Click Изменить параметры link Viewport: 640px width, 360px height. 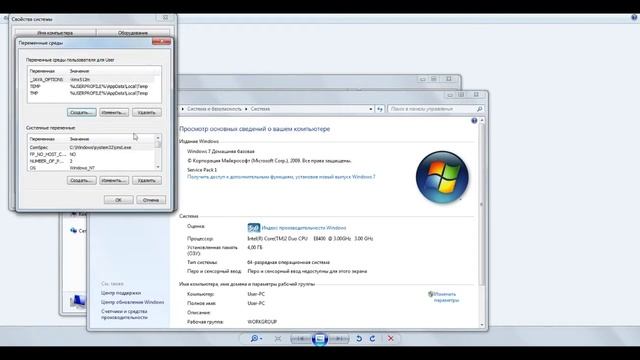(446, 297)
